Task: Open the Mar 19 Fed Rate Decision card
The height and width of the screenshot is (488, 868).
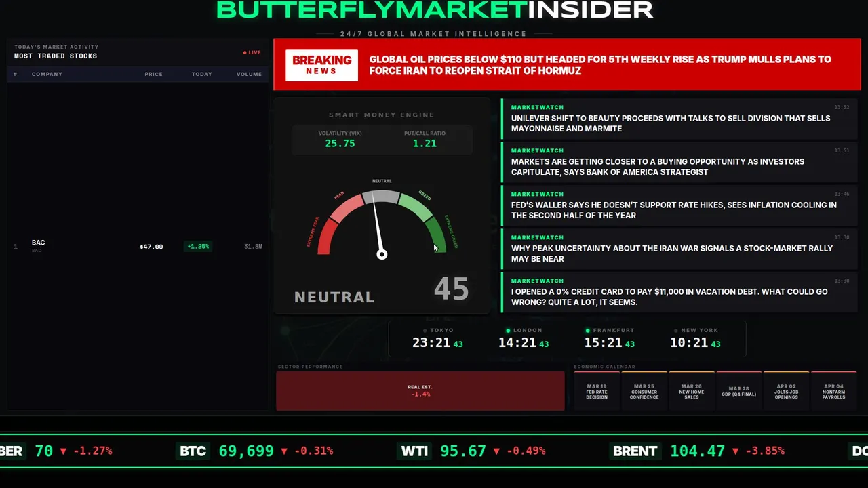Action: click(x=597, y=391)
